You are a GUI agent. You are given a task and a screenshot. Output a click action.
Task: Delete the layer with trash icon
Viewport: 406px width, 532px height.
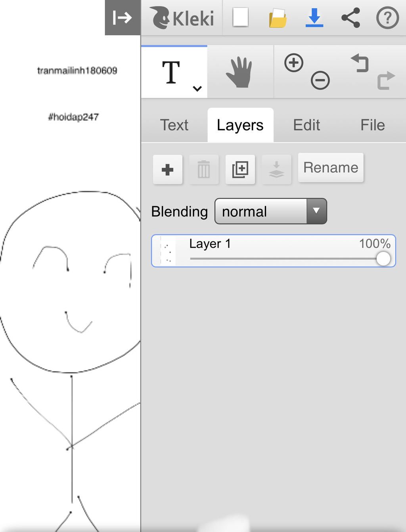point(204,170)
